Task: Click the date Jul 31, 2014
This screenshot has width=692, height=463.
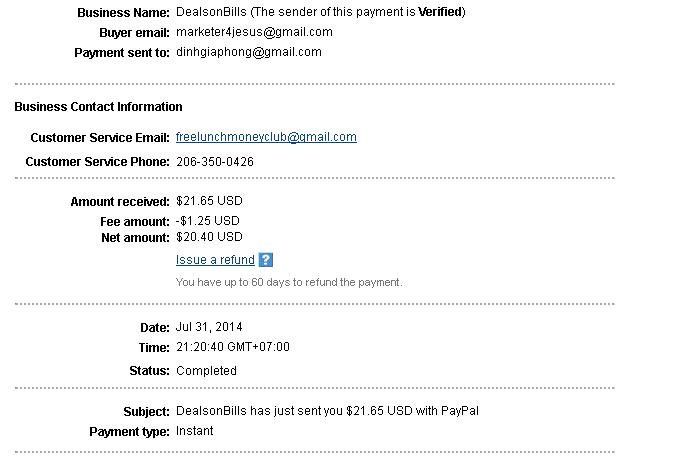Action: coord(209,327)
